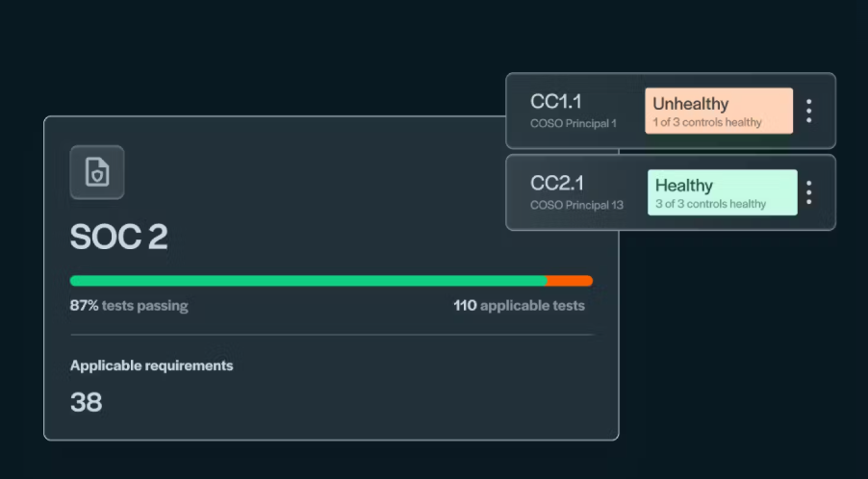Select the CC1.1 requirement title
The width and height of the screenshot is (868, 479).
(x=555, y=102)
